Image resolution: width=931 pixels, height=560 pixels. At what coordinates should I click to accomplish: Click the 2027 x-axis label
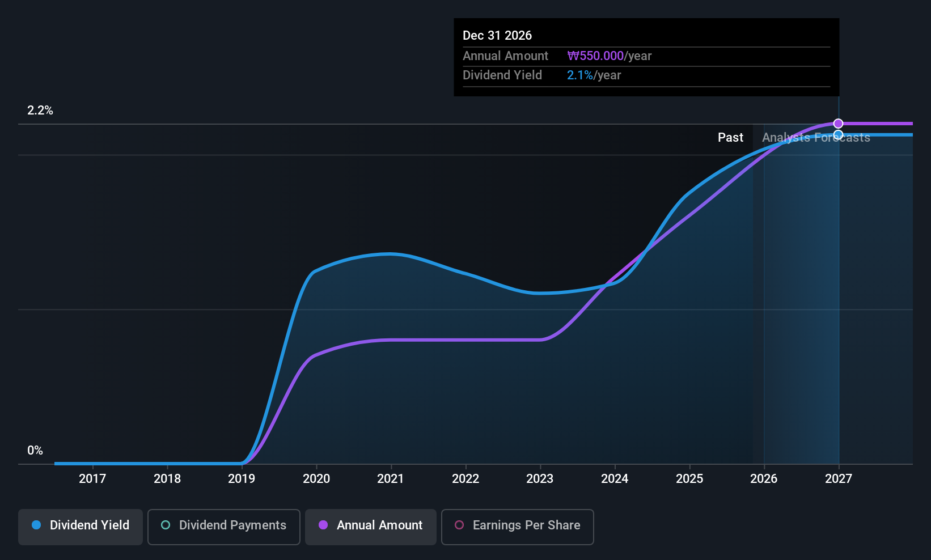click(x=839, y=479)
